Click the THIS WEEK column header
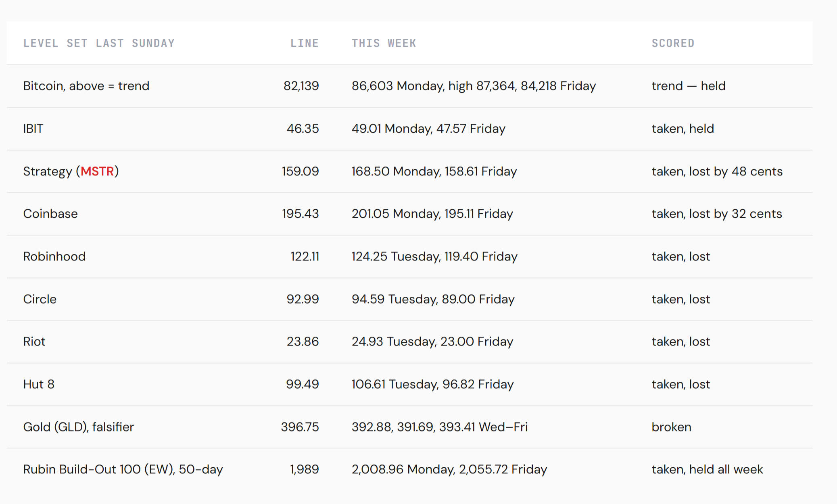The width and height of the screenshot is (837, 504). click(384, 43)
